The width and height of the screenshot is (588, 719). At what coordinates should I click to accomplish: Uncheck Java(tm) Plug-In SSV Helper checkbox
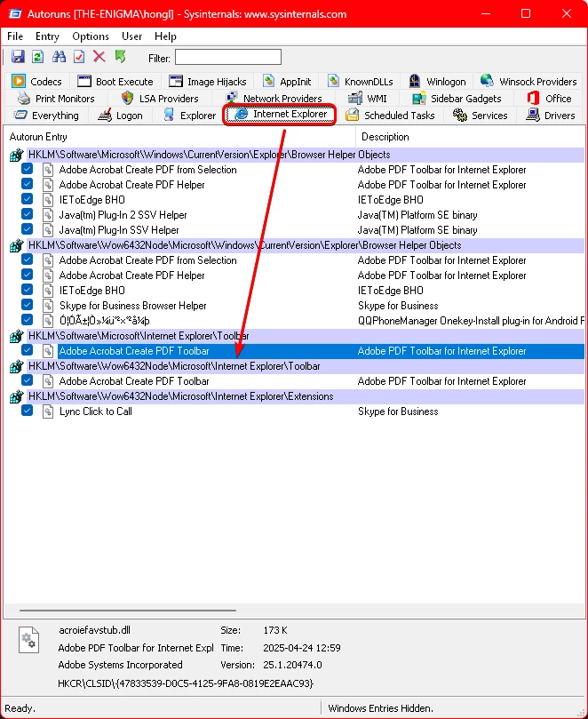(x=27, y=229)
